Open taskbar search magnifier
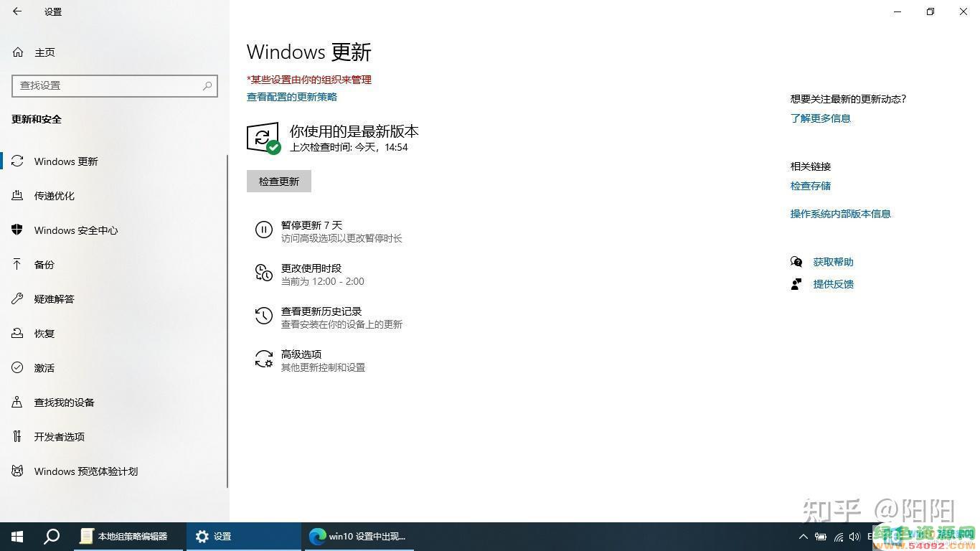980x551 pixels. [52, 537]
